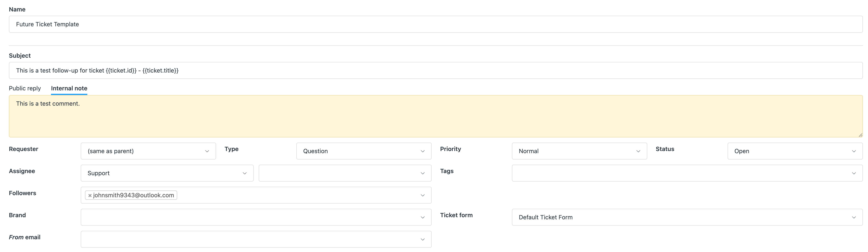Image resolution: width=868 pixels, height=252 pixels.
Task: Expand the Followers dropdown chevron
Action: tap(423, 195)
